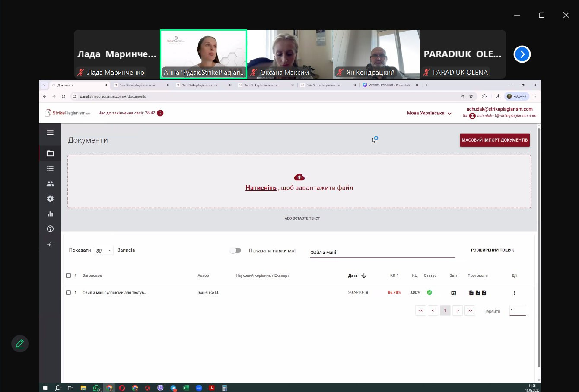Show more participants with the blue arrow

pyautogui.click(x=522, y=54)
